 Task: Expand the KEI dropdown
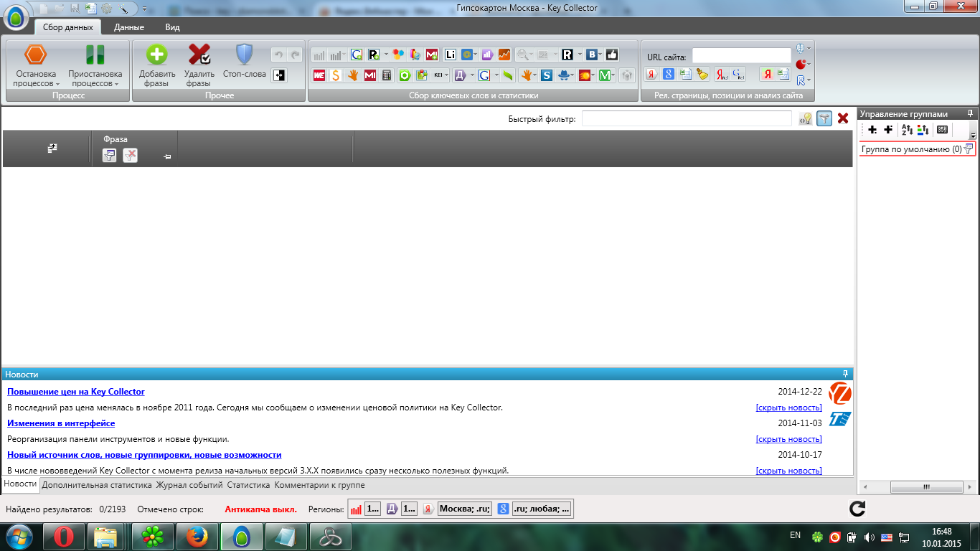[x=447, y=75]
